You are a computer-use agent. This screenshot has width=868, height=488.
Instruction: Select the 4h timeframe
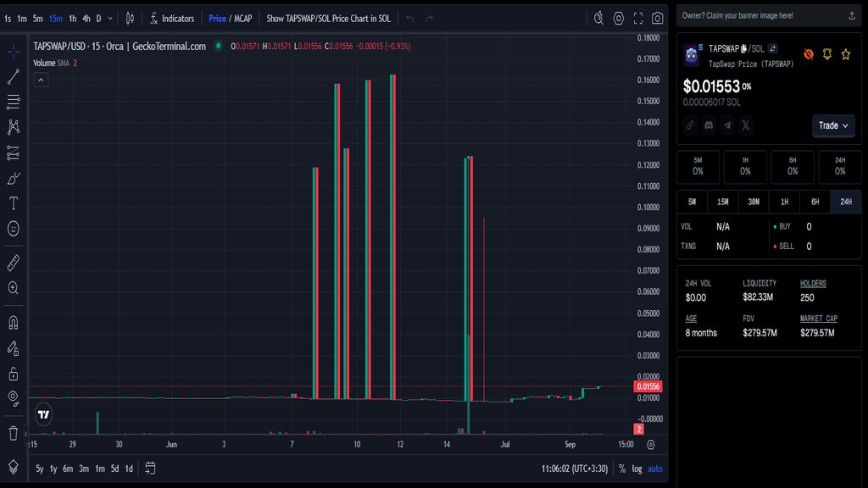[x=86, y=19]
